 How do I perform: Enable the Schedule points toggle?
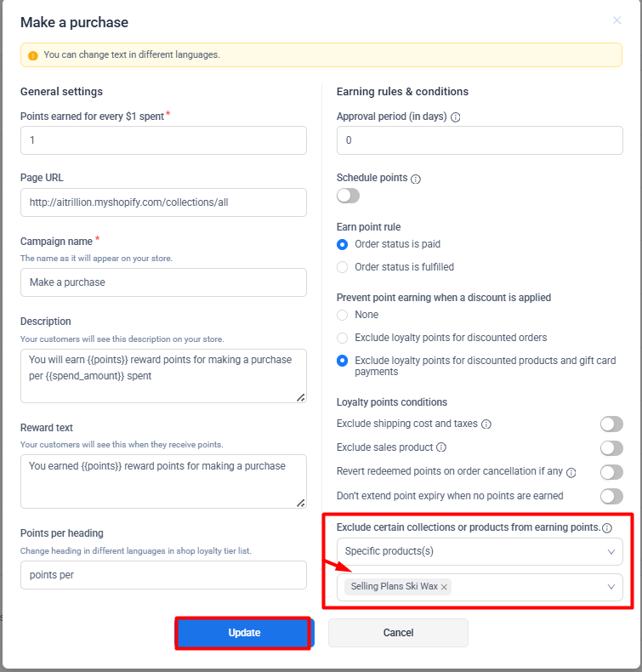click(349, 196)
